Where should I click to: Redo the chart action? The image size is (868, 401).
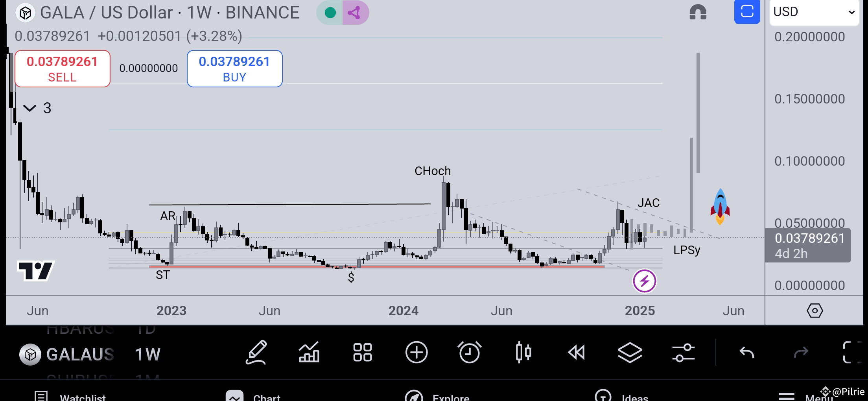click(x=801, y=352)
